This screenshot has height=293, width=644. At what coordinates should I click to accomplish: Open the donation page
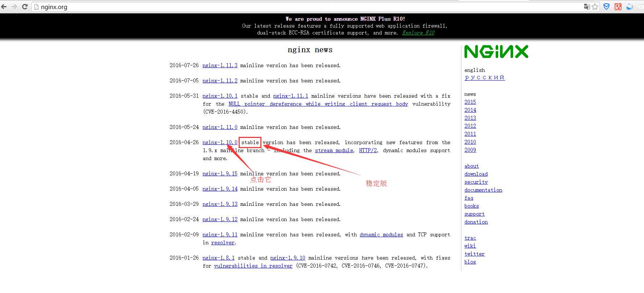click(476, 222)
